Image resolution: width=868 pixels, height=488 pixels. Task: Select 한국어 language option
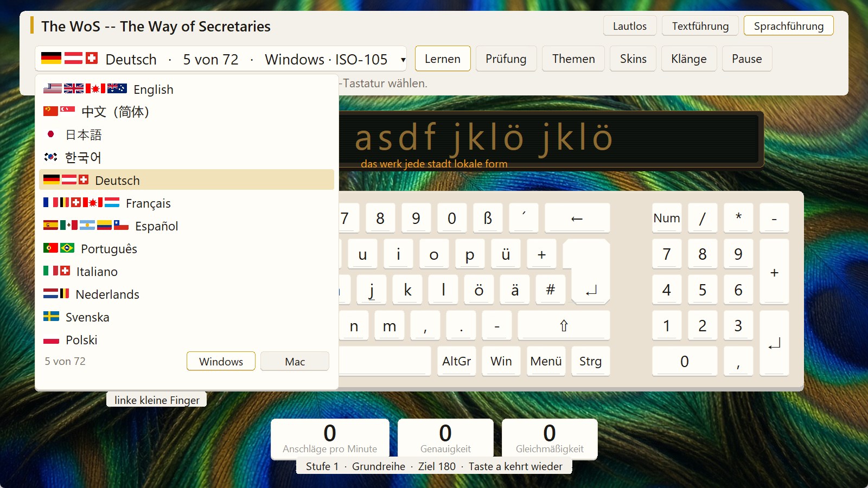(x=186, y=158)
